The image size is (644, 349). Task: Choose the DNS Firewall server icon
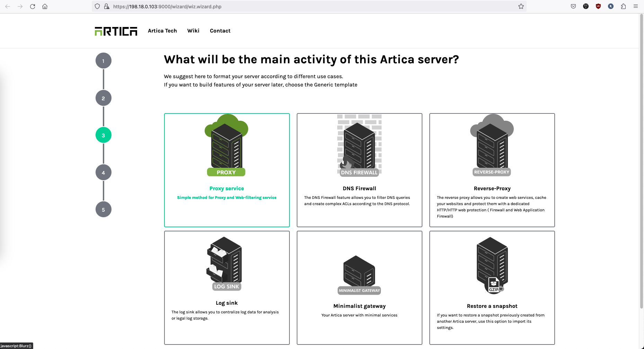click(359, 145)
